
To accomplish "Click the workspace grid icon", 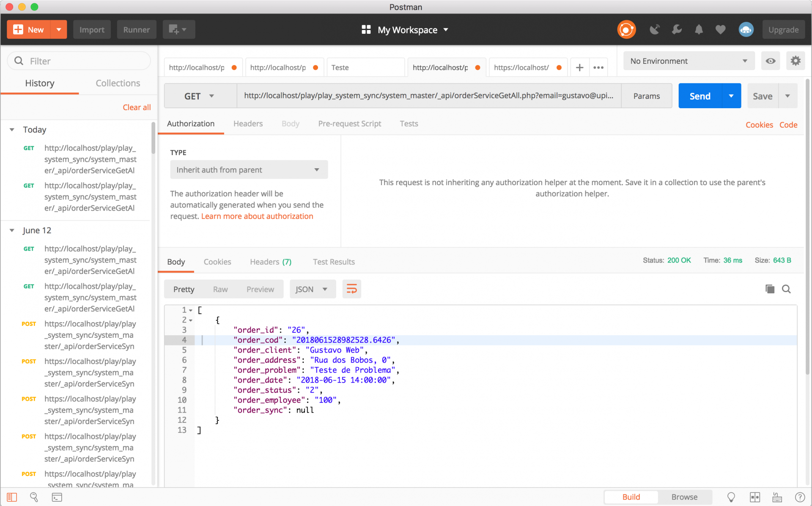I will [366, 30].
